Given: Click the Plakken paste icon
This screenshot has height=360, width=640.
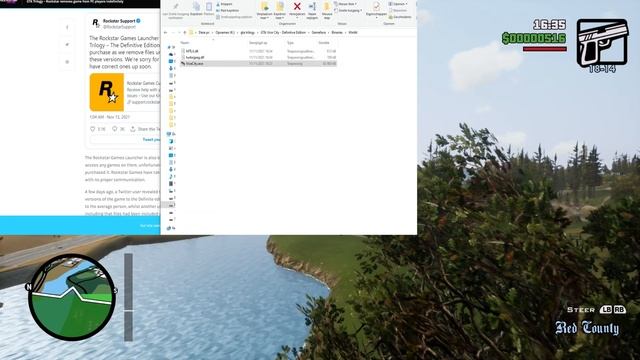Looking at the screenshot, I should [209, 7].
